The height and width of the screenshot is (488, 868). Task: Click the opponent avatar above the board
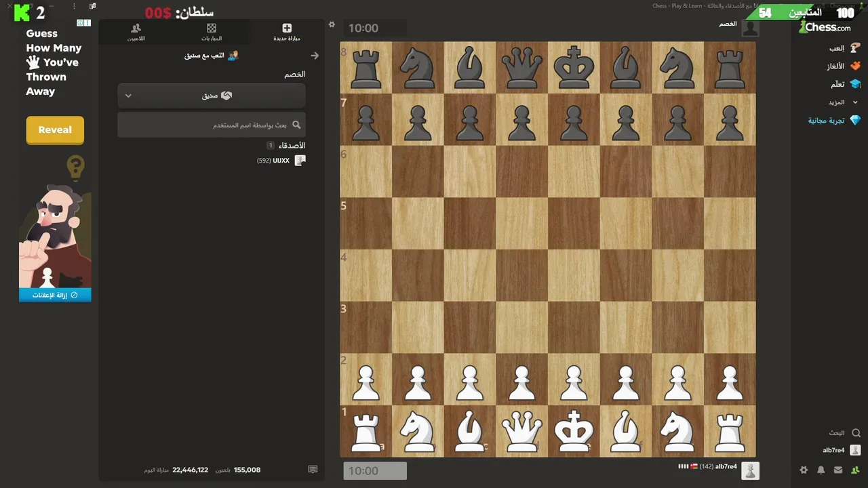tap(750, 28)
